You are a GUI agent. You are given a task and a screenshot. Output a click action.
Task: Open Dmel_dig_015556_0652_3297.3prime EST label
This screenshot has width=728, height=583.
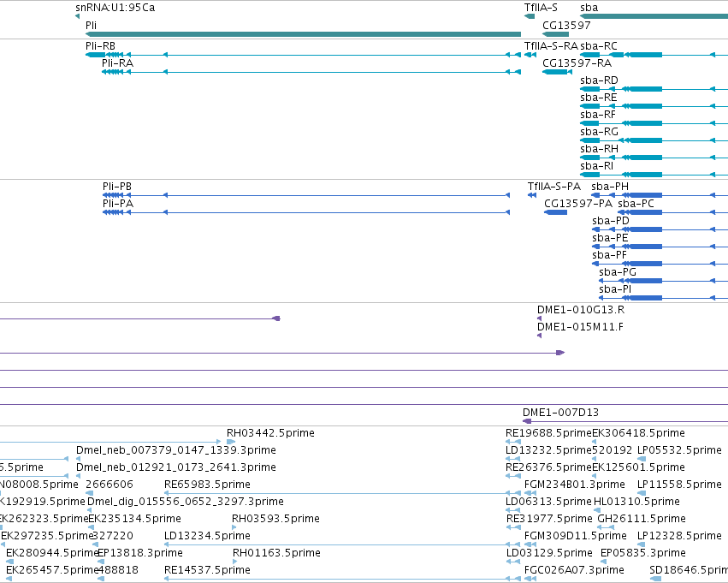pos(186,502)
